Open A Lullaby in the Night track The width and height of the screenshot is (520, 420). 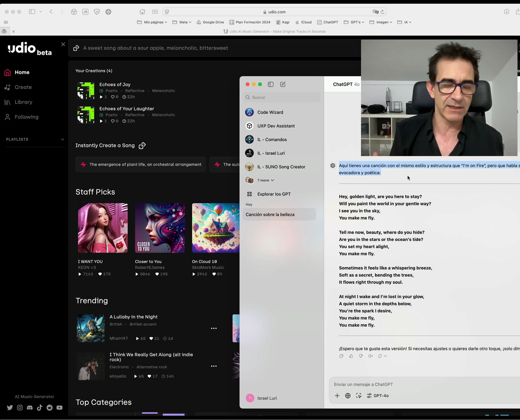click(x=133, y=317)
